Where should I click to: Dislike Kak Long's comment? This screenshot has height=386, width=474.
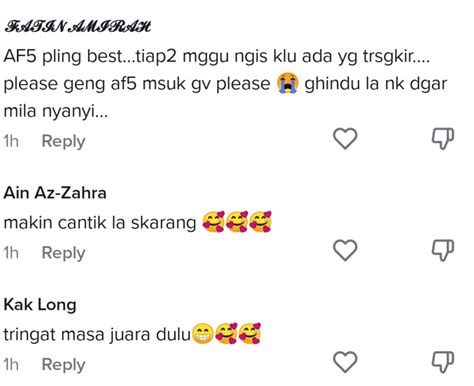[443, 362]
